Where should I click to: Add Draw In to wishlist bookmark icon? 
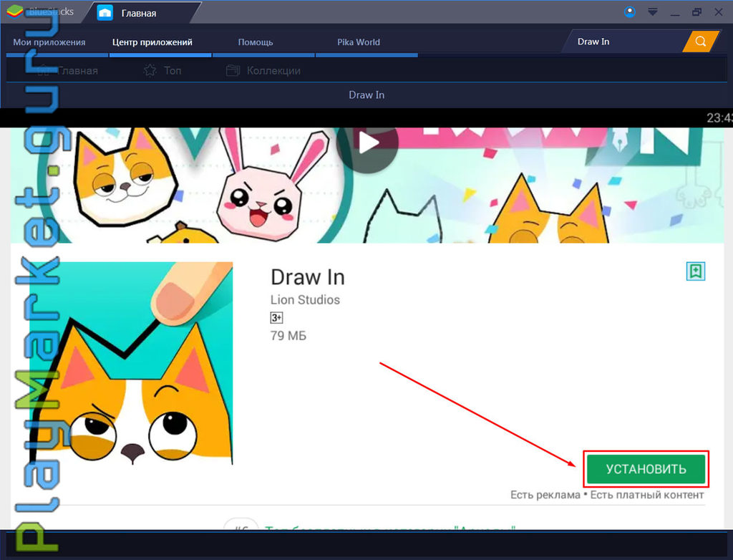[x=696, y=271]
